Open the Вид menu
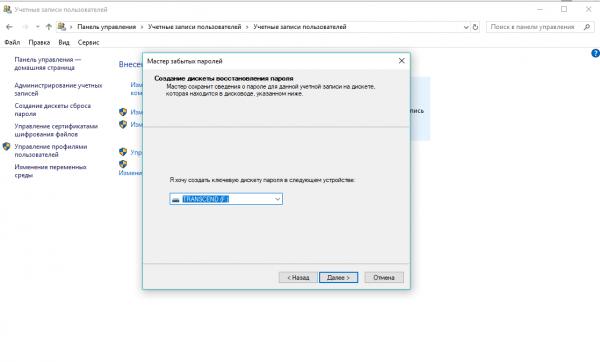The height and width of the screenshot is (362, 600). [x=64, y=42]
